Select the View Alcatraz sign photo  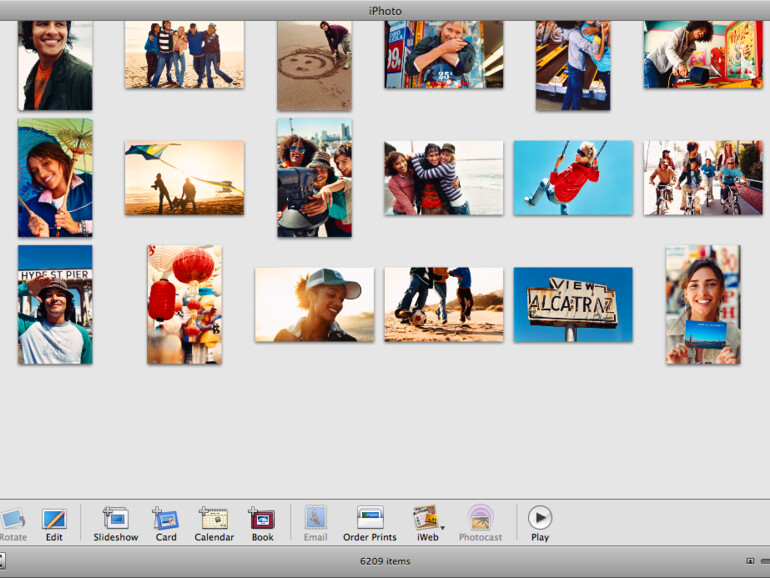click(x=573, y=304)
